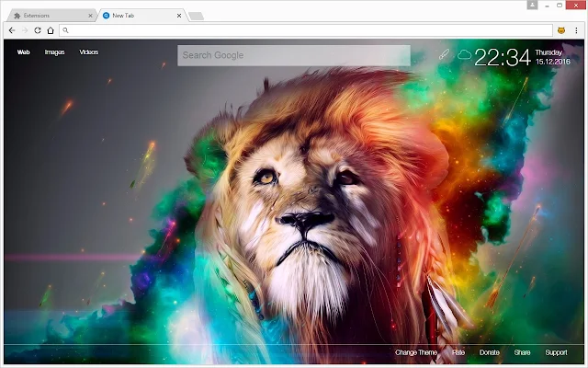Minimize the browser window
The image size is (588, 368).
[548, 6]
